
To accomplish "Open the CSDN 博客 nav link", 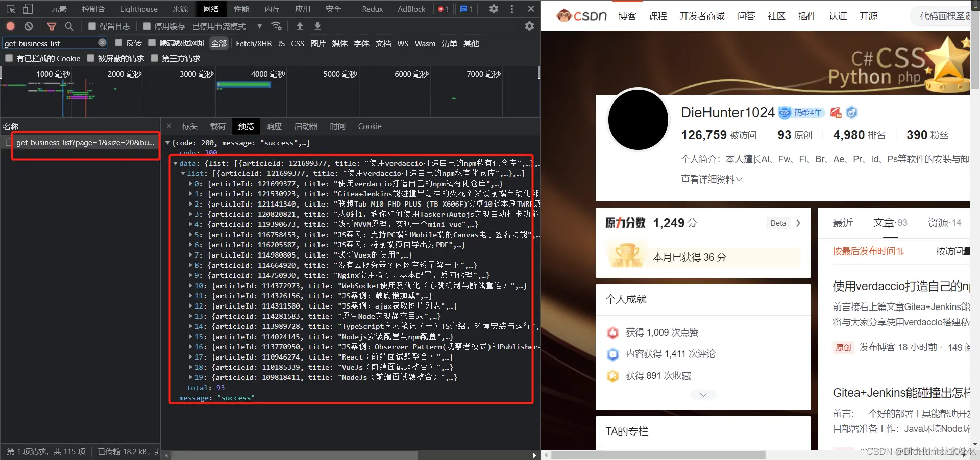I will click(x=627, y=16).
